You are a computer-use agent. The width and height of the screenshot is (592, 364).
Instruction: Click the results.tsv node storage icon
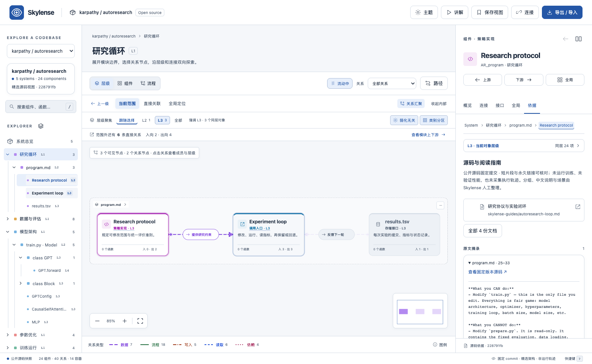tap(378, 224)
